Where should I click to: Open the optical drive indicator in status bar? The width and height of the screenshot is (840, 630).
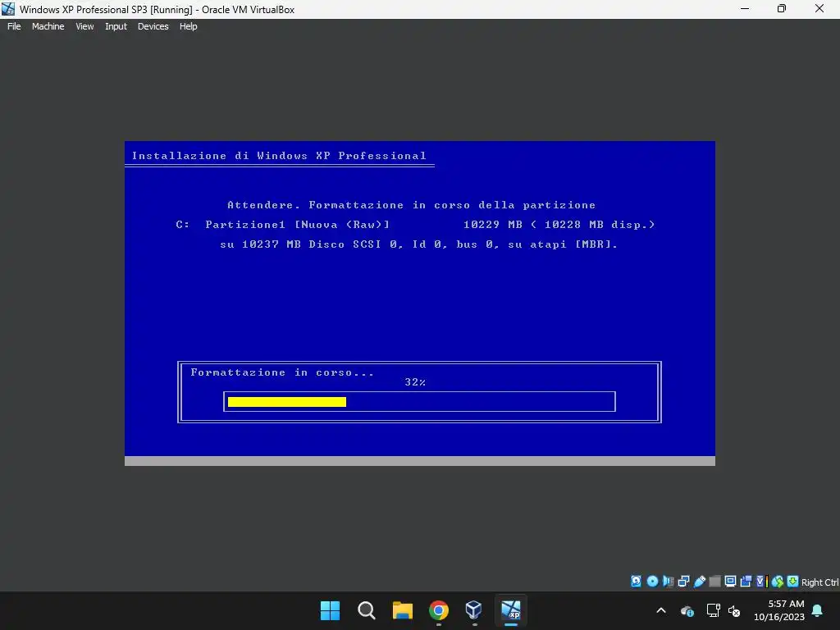[652, 582]
